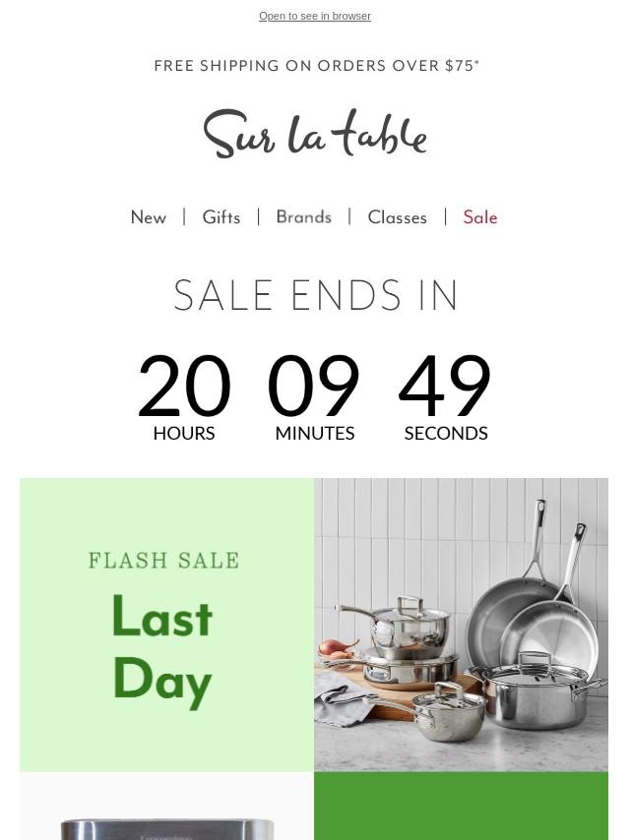This screenshot has width=630, height=840.
Task: Go to the Brands section
Action: (304, 217)
